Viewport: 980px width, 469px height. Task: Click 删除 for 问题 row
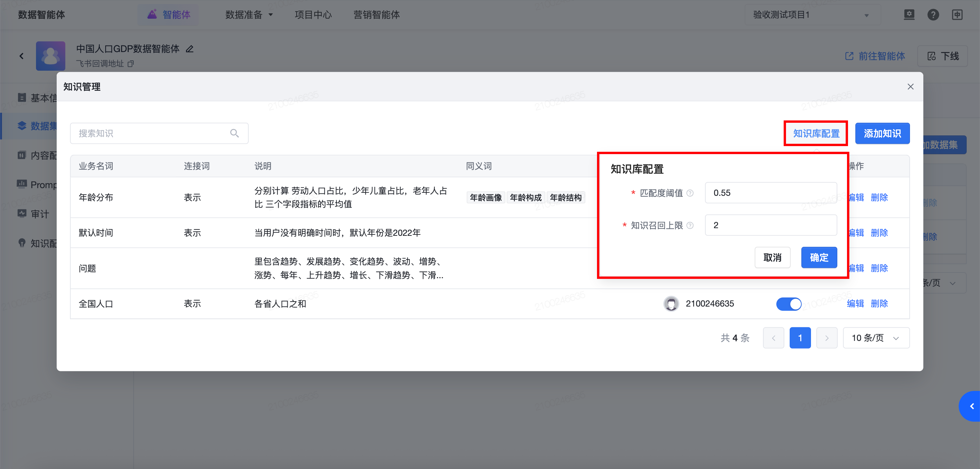point(879,268)
